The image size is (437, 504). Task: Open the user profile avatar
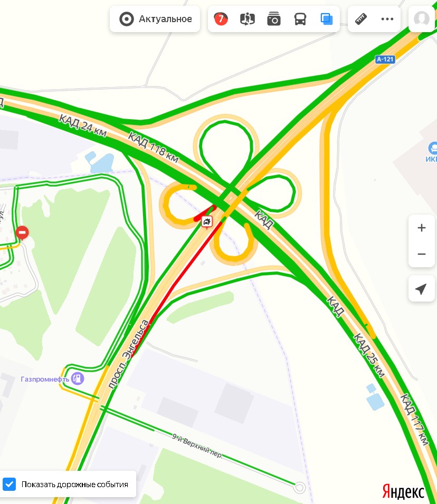tap(422, 19)
